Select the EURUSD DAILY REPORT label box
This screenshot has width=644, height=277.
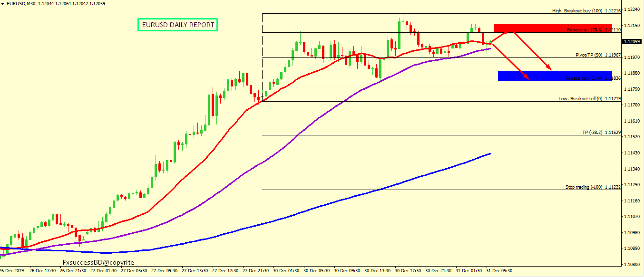(178, 25)
